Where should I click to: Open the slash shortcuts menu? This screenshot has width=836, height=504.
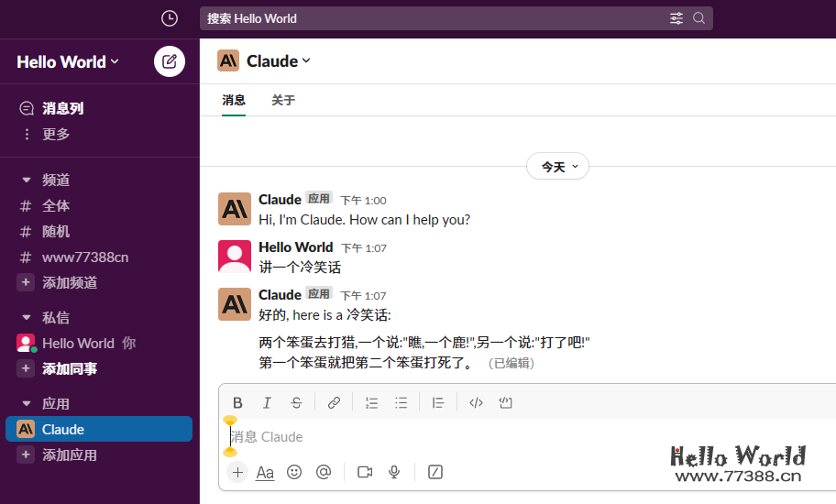point(435,472)
